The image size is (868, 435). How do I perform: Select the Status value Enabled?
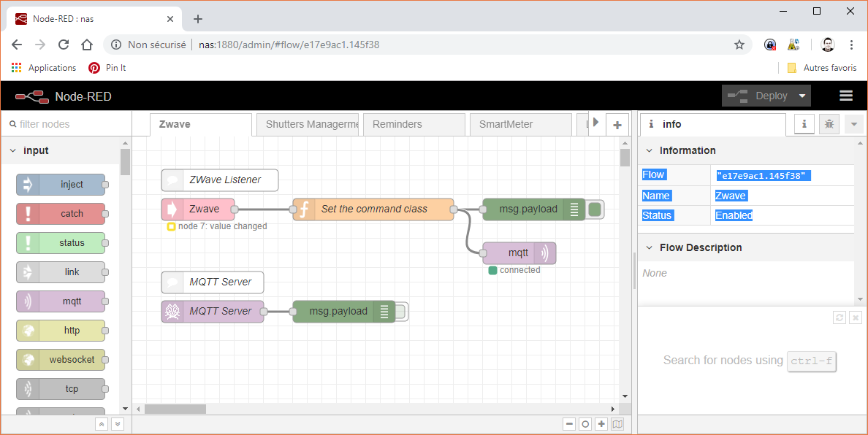[734, 215]
